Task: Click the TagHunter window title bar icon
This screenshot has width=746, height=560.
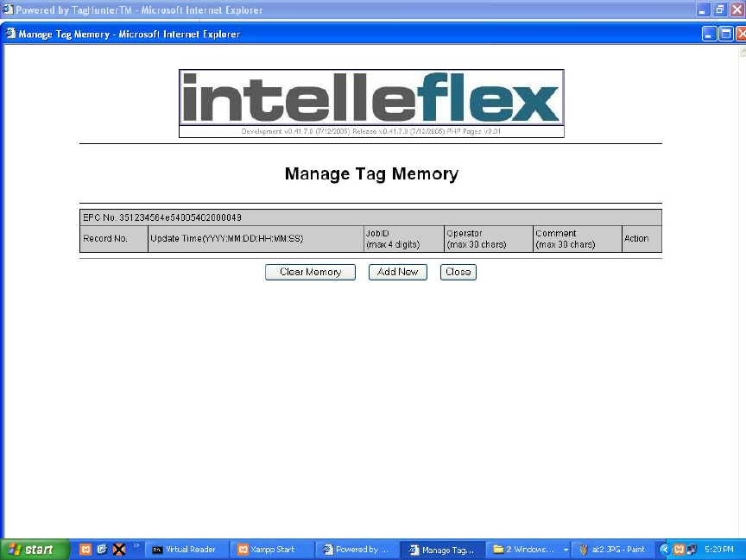Action: (7, 9)
